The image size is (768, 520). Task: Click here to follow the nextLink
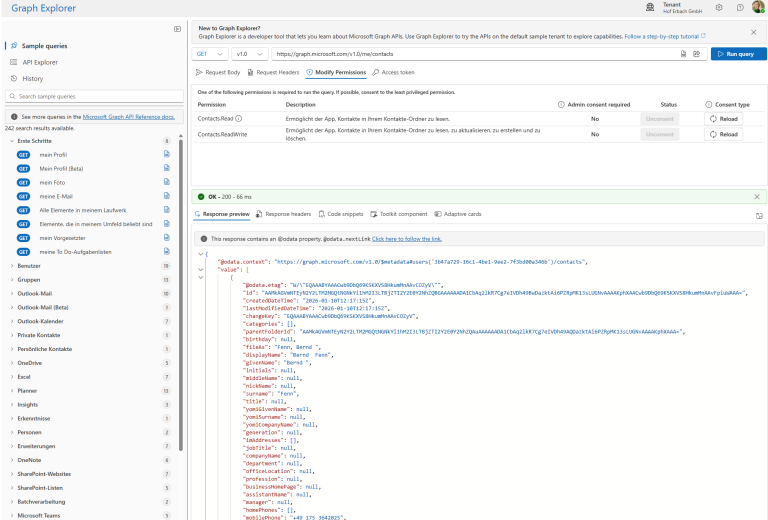tap(407, 239)
